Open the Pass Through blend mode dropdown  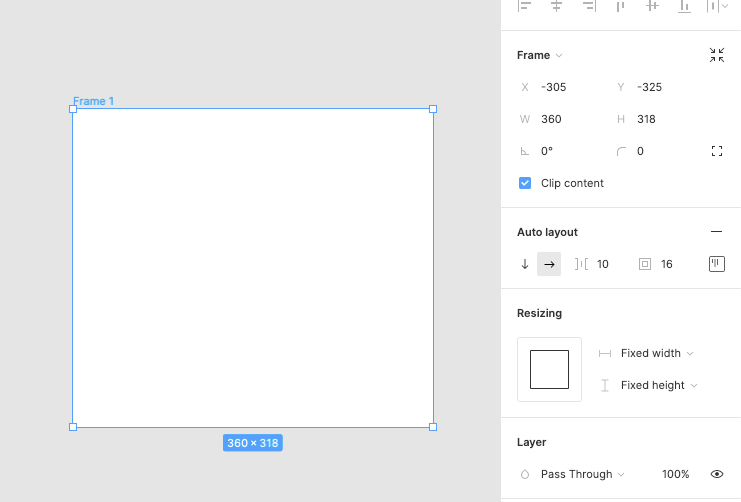pos(583,474)
